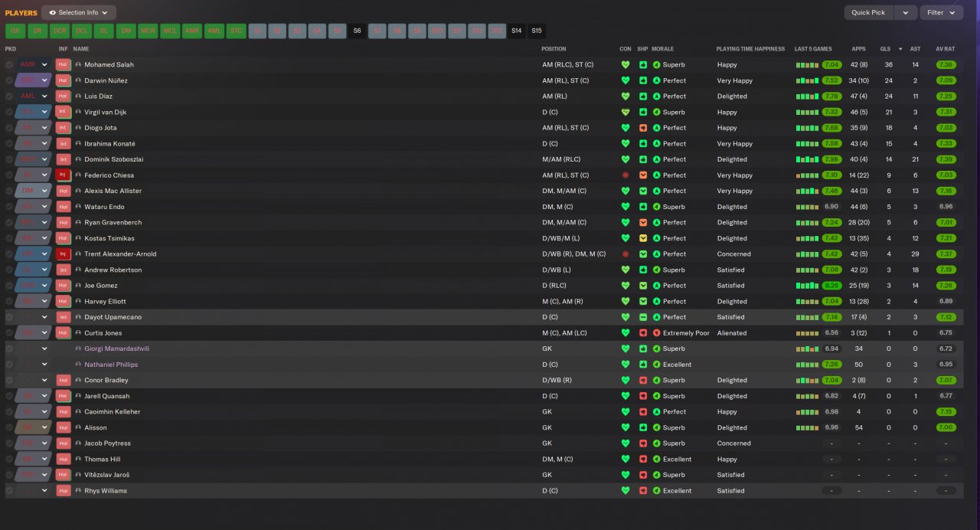Click the profile icon next to Luis Díaz
The image size is (980, 530).
(x=78, y=97)
